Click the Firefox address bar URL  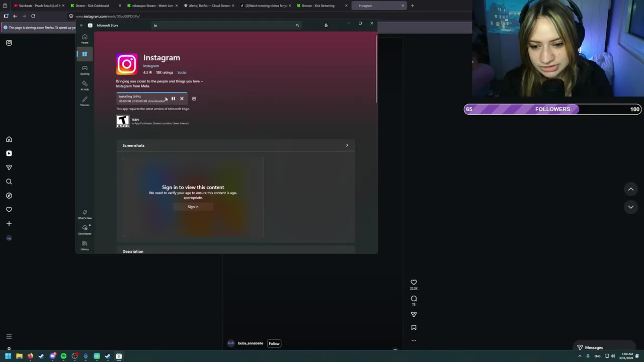coord(107,16)
